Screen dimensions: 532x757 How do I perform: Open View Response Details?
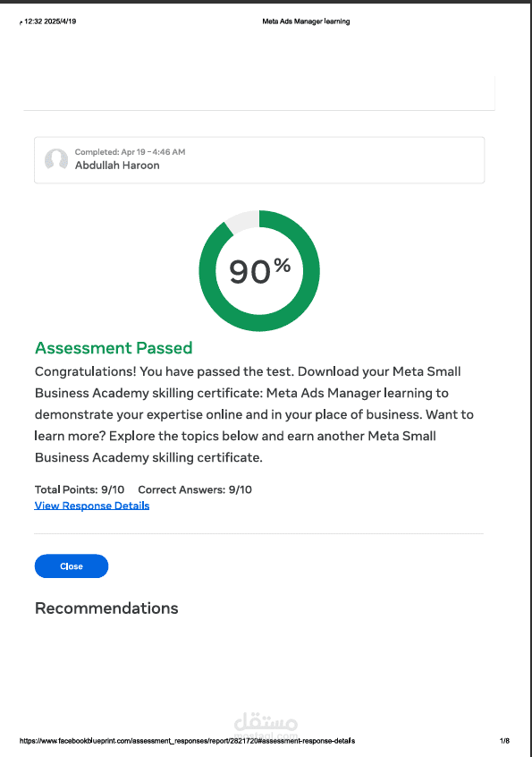click(91, 506)
